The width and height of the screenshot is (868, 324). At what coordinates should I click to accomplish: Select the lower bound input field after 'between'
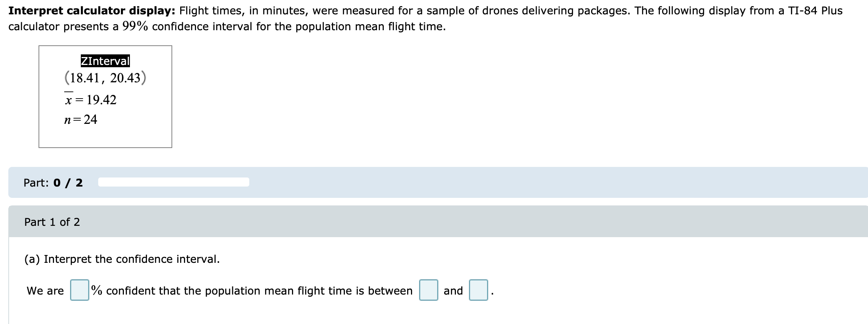coord(429,291)
